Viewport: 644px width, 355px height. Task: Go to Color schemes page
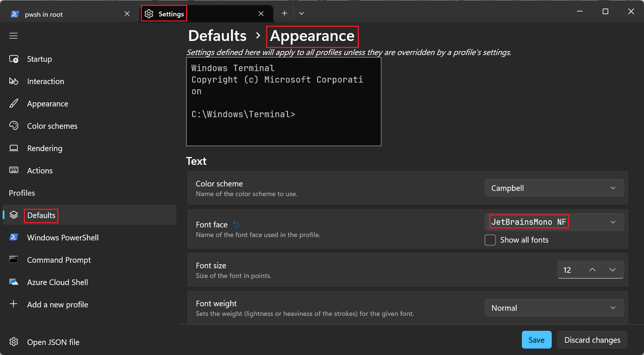point(89,126)
